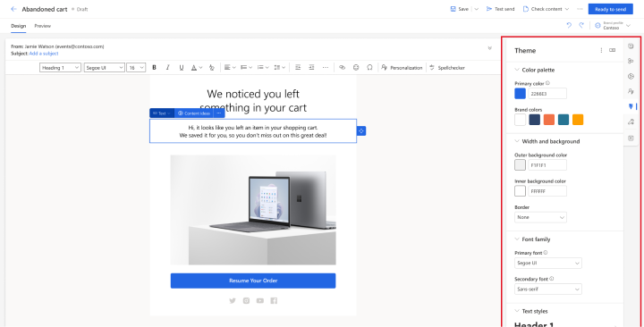Viewport: 644px width, 327px height.
Task: Click the Save button
Action: click(x=459, y=9)
